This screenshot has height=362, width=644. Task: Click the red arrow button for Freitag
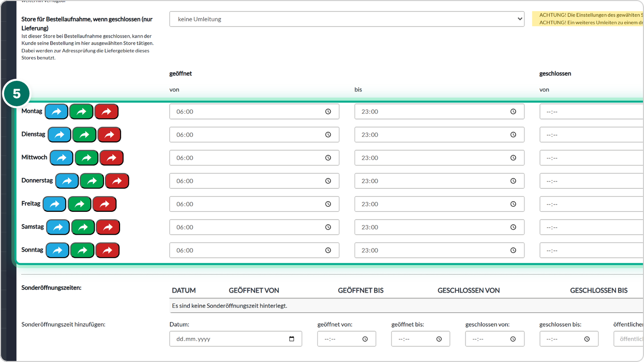pos(104,204)
